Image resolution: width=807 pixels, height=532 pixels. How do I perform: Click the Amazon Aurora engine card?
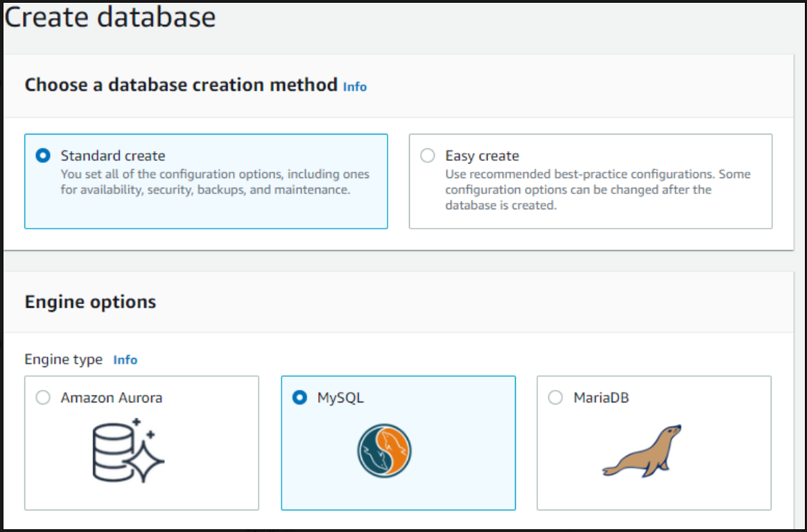coord(141,443)
